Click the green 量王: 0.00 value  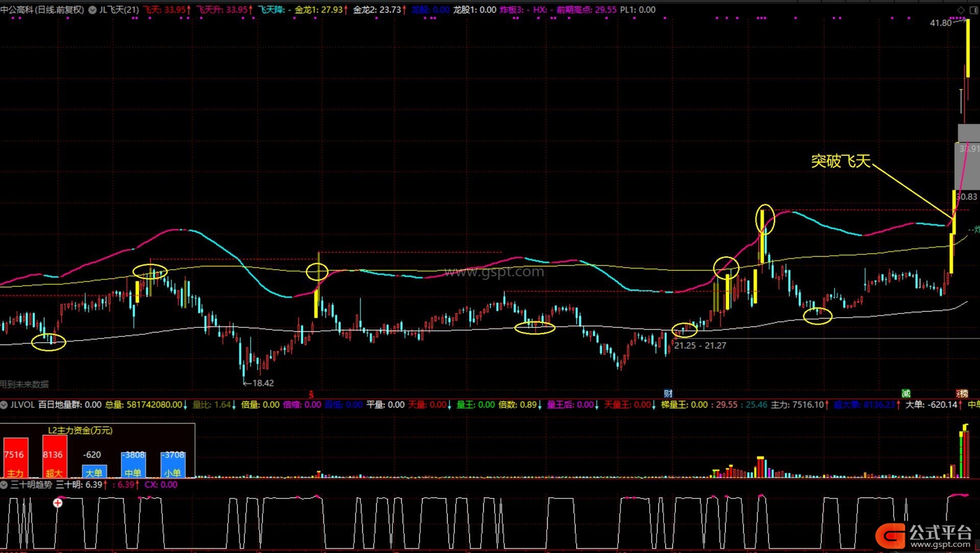(476, 405)
